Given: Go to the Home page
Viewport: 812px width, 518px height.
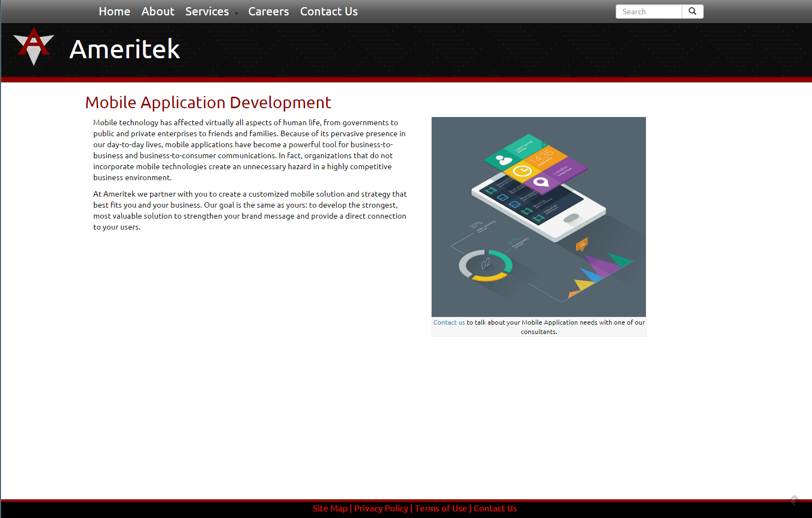Looking at the screenshot, I should pos(114,12).
